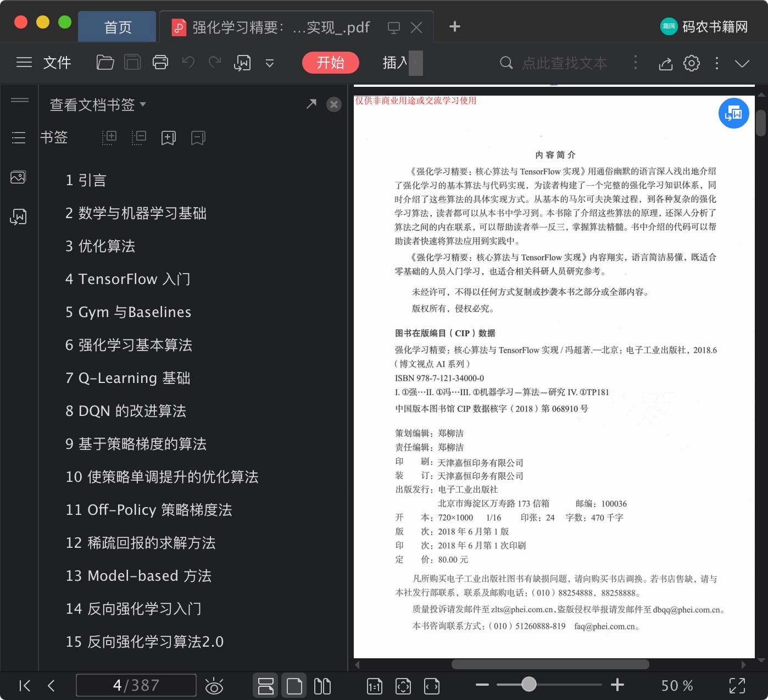Click the share export icon
768x700 pixels.
click(x=666, y=63)
